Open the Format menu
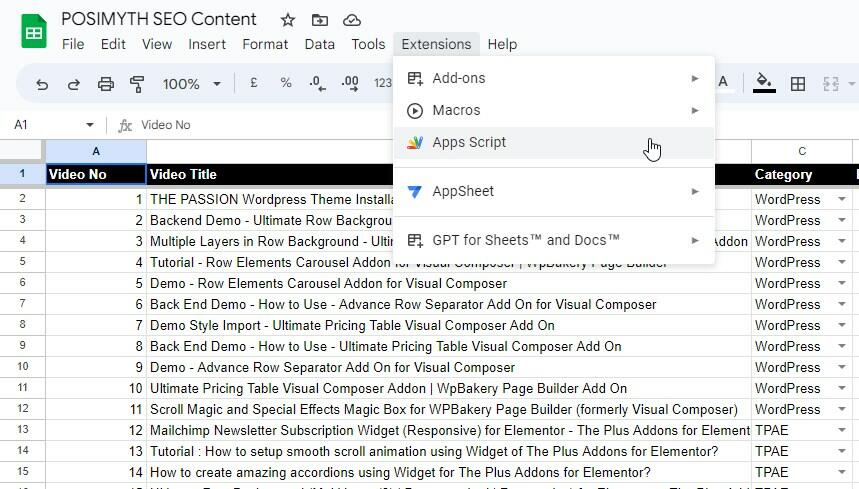The image size is (859, 489). 265,44
